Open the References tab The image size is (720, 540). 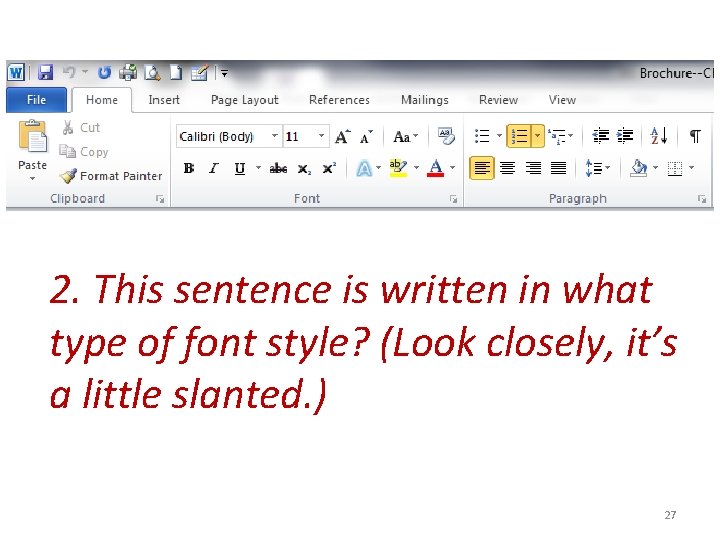(339, 100)
